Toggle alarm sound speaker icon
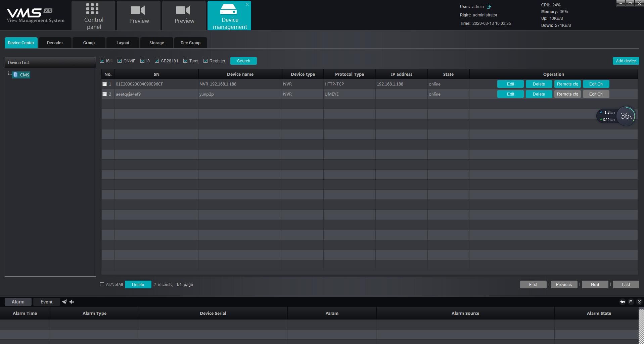Viewport: 644px width, 344px height. [72, 302]
